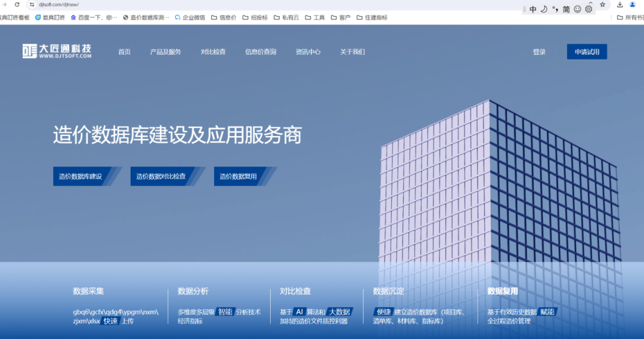Click the 造价数据库建设 banner button
Image resolution: width=644 pixels, height=339 pixels.
coord(86,176)
